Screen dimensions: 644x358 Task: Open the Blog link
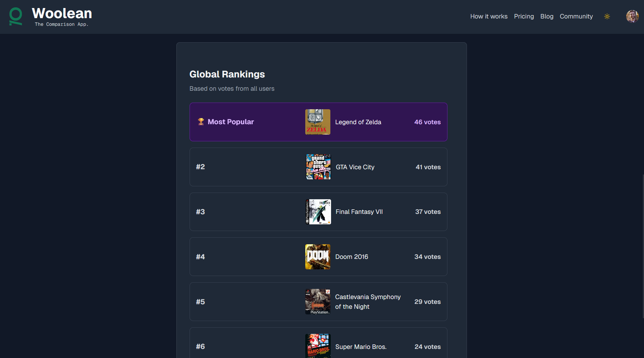(x=547, y=16)
